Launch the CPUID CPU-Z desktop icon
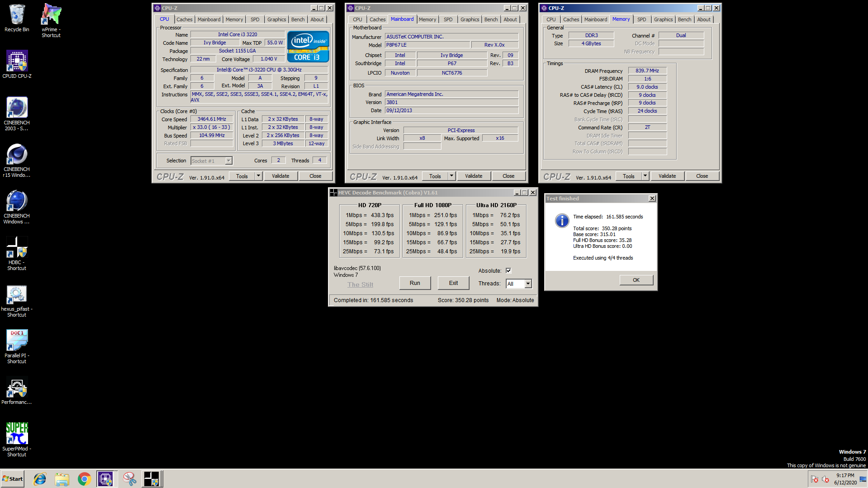This screenshot has height=488, width=868. pos(17,64)
